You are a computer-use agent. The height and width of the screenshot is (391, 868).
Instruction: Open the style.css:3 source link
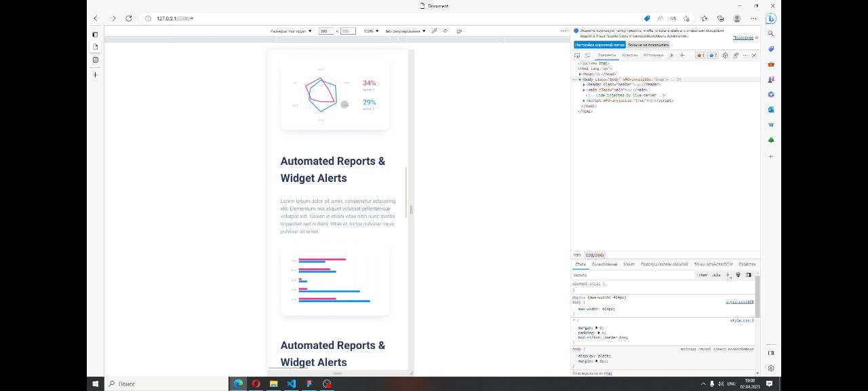point(742,320)
